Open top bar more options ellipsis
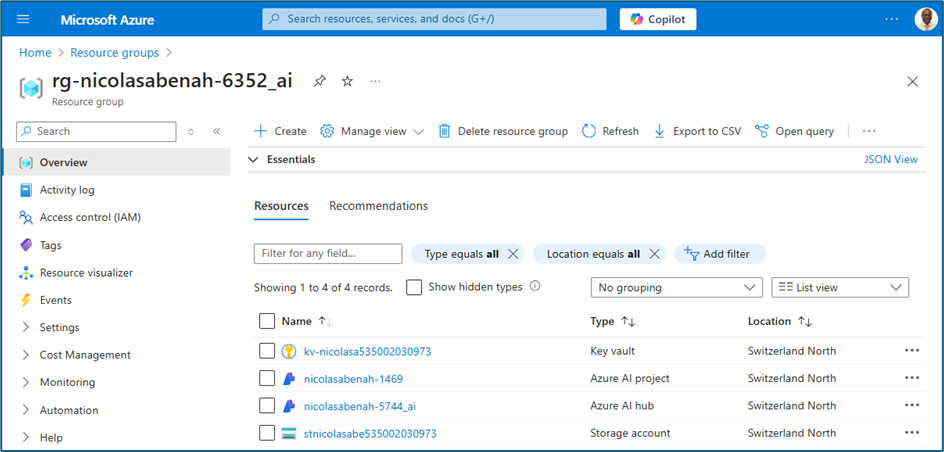This screenshot has width=944, height=452. [x=892, y=19]
